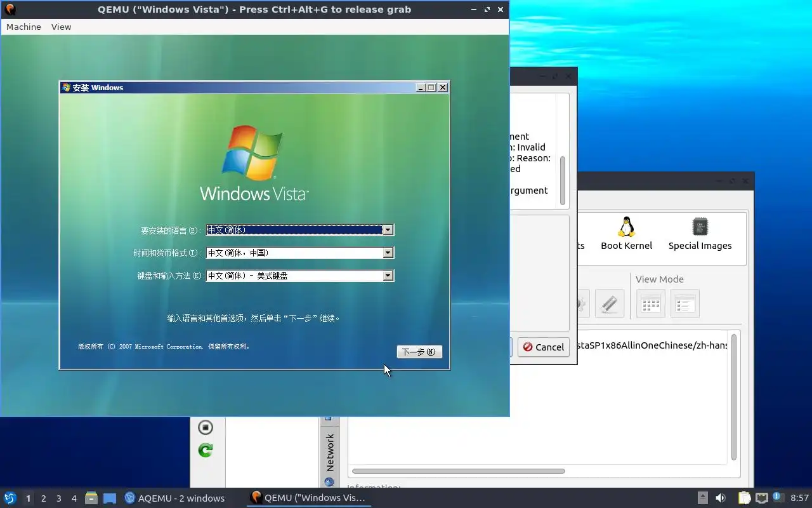Click the show desktop blue icon
812x508 pixels.
pos(110,498)
